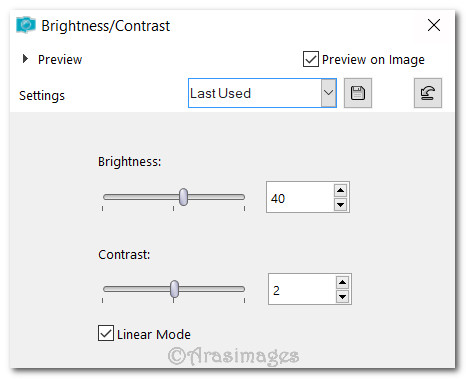Uncheck the Linear Mode checkbox

click(x=106, y=333)
